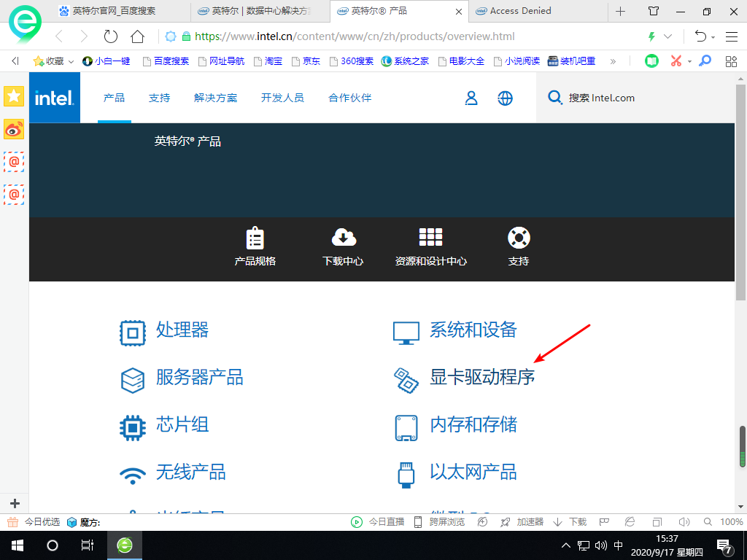
Task: Expand the dropdown next to lightning speed icon
Action: point(668,36)
